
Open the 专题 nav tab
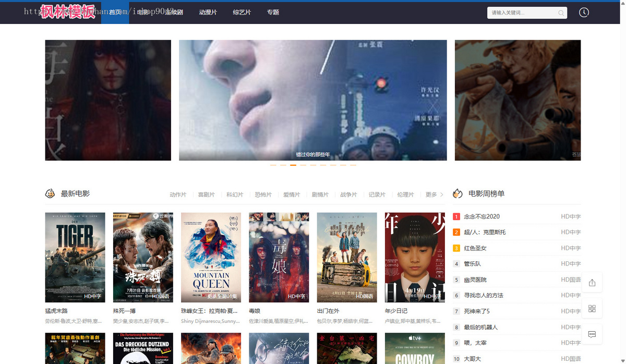273,13
